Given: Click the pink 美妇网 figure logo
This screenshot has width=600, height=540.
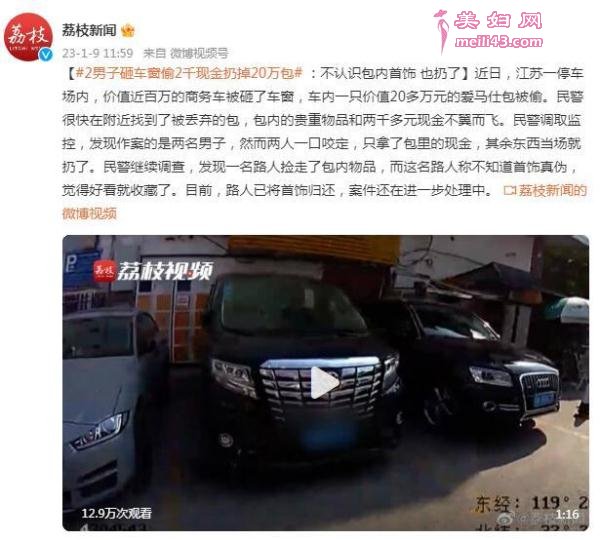Looking at the screenshot, I should (441, 31).
